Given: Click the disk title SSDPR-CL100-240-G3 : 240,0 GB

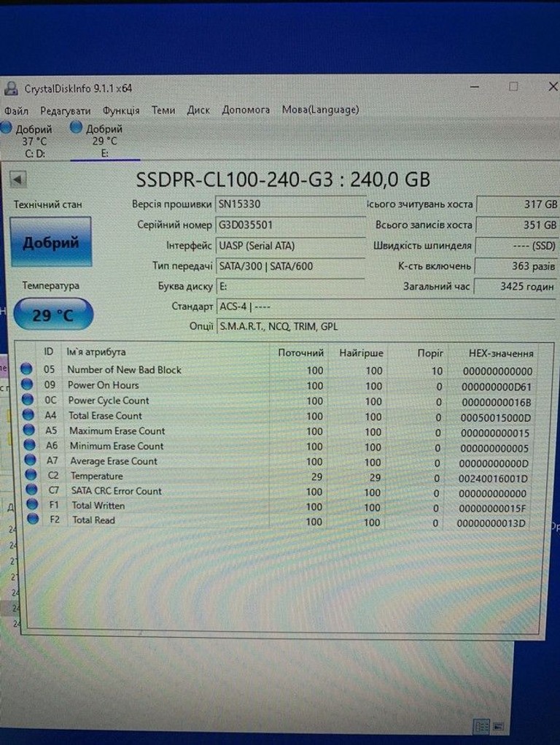Looking at the screenshot, I should click(x=283, y=180).
